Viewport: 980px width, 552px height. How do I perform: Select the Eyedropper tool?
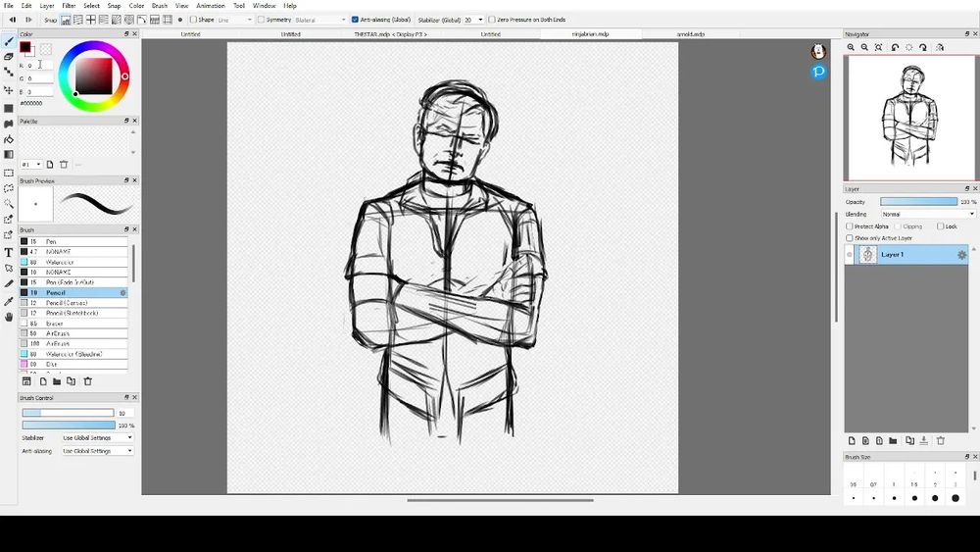click(9, 301)
